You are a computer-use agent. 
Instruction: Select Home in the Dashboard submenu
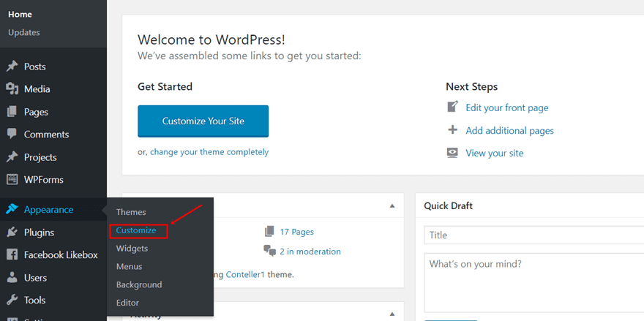(x=20, y=15)
